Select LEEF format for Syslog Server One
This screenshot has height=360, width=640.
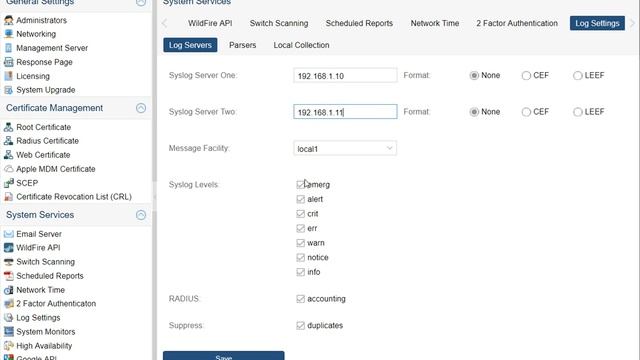[578, 76]
